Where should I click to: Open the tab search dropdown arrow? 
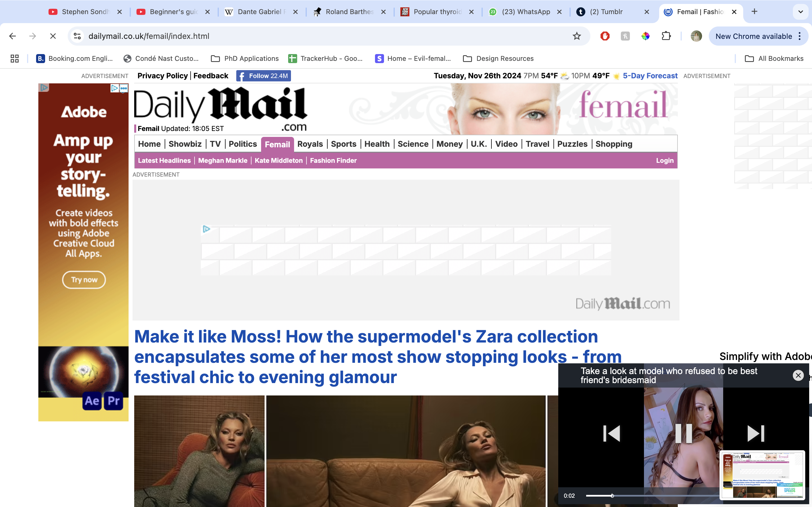pyautogui.click(x=801, y=12)
